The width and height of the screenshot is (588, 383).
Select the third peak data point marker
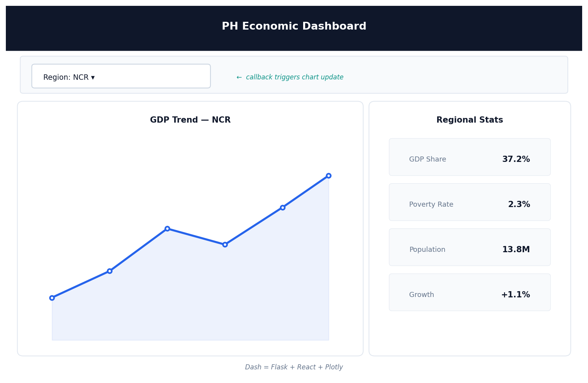pyautogui.click(x=167, y=228)
